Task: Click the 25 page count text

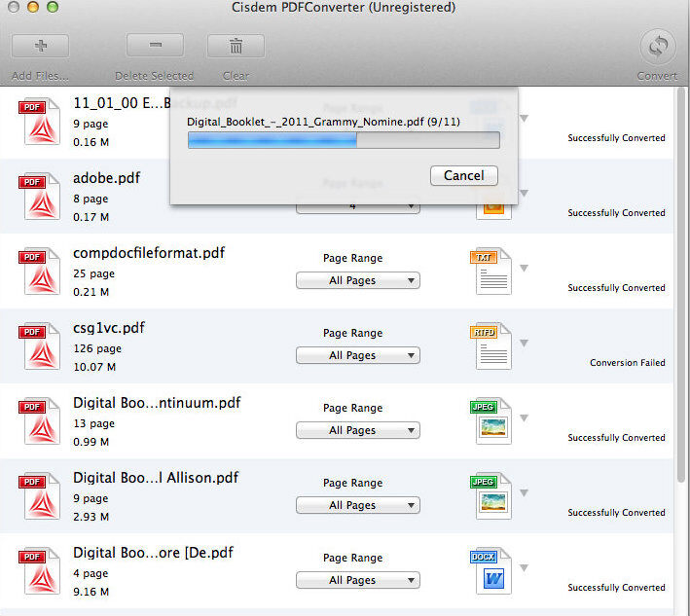Action: [93, 274]
